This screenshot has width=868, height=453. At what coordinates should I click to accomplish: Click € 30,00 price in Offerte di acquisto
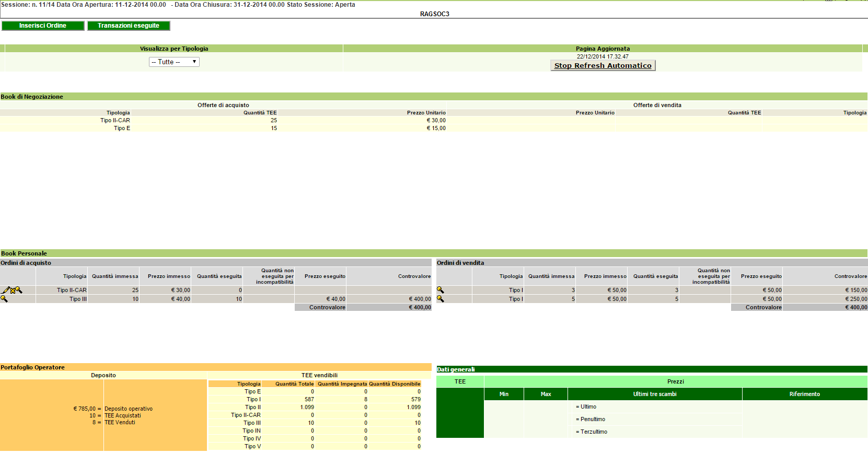(436, 120)
